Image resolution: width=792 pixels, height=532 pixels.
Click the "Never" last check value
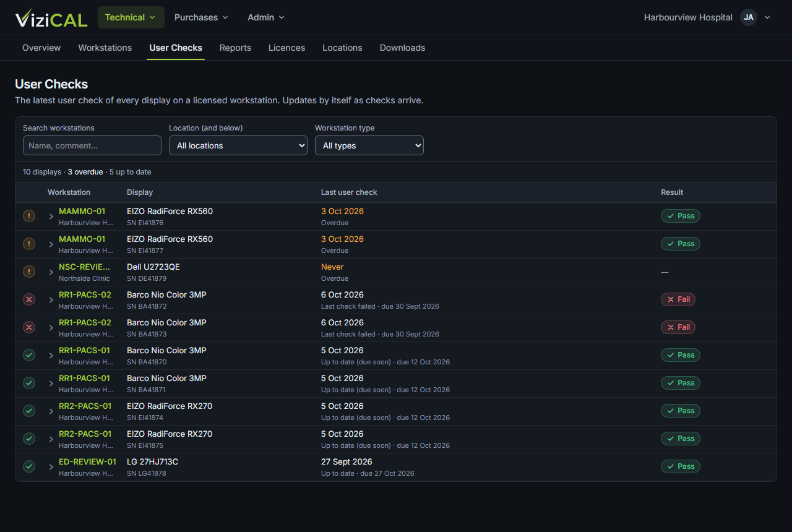click(x=332, y=267)
